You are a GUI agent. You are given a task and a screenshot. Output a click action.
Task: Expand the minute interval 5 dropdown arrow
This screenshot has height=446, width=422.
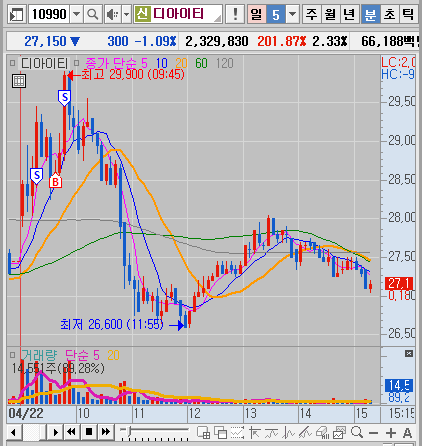click(x=292, y=14)
